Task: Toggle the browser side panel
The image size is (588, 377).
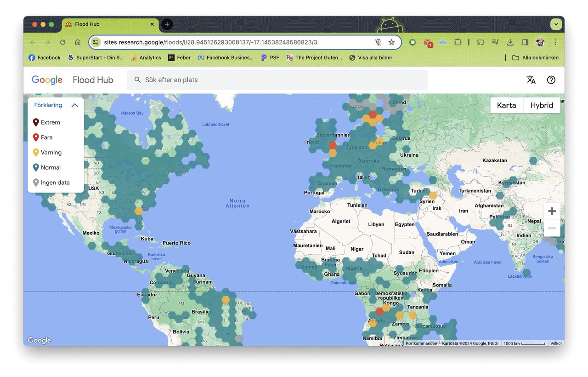Action: pos(525,42)
